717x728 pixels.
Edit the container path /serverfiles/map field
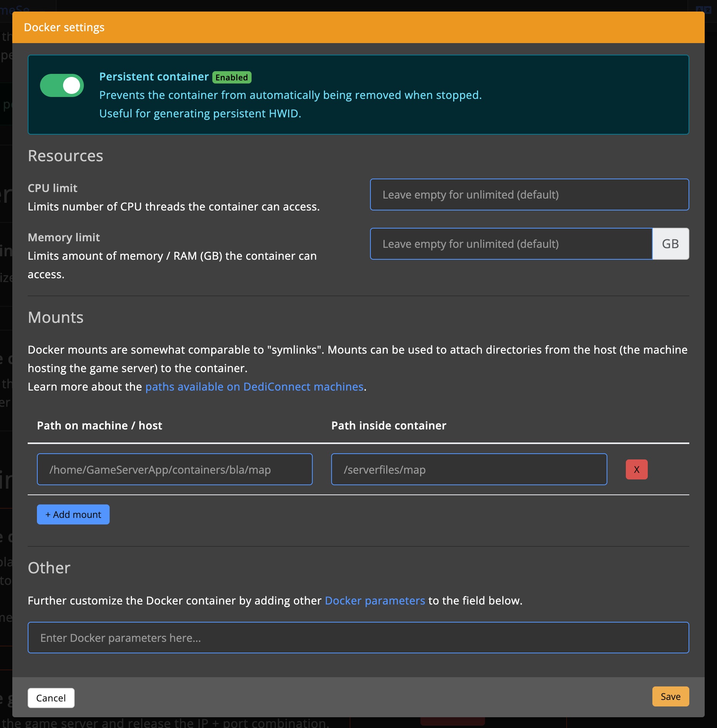[469, 469]
